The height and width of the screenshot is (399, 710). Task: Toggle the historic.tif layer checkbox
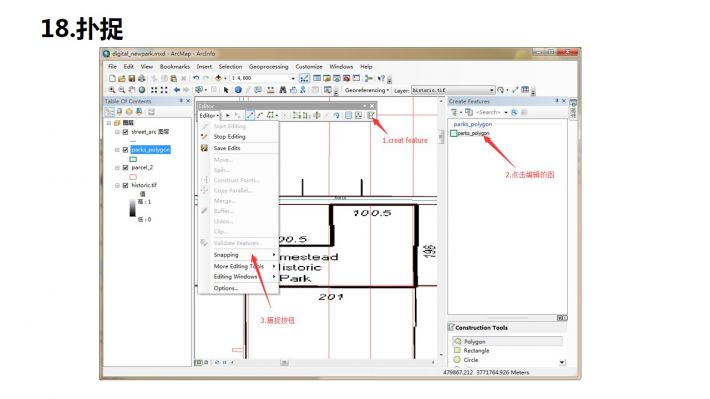125,185
